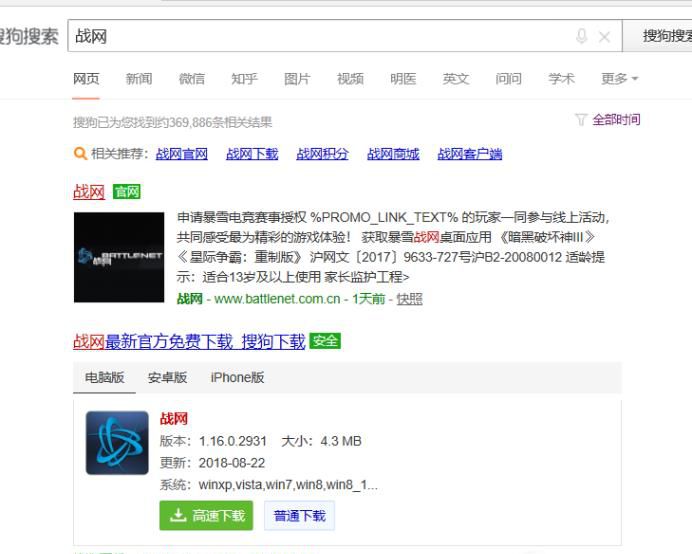692x554 pixels.
Task: Switch to the 微信 tab
Action: pyautogui.click(x=192, y=79)
